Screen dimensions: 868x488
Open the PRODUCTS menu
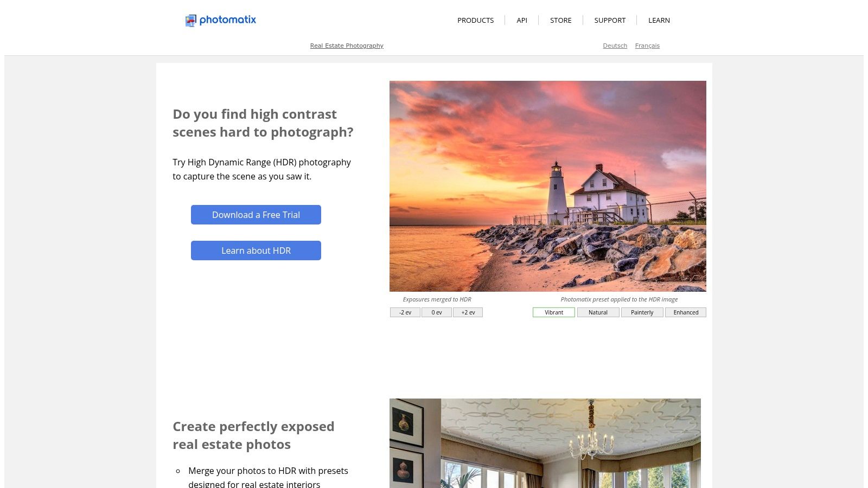pyautogui.click(x=475, y=20)
